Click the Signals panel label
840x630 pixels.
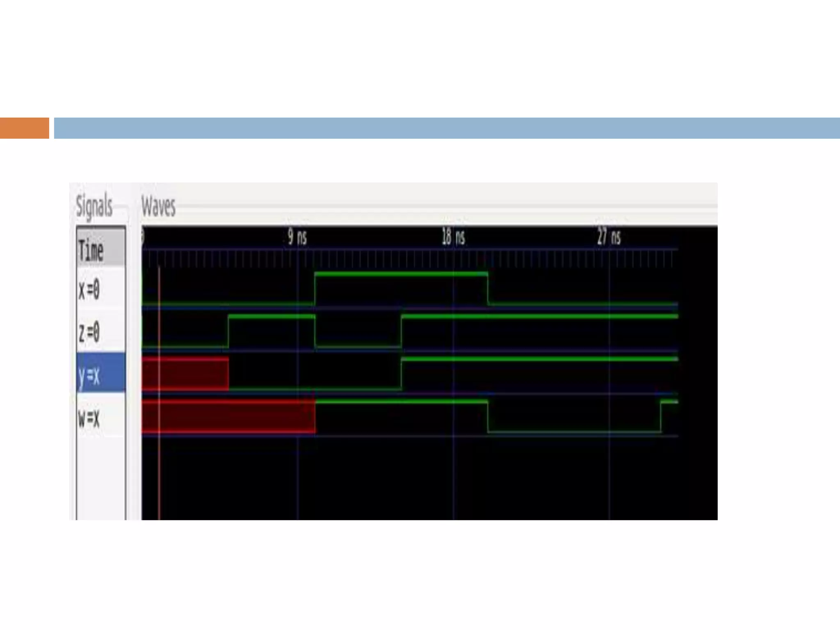click(x=94, y=205)
